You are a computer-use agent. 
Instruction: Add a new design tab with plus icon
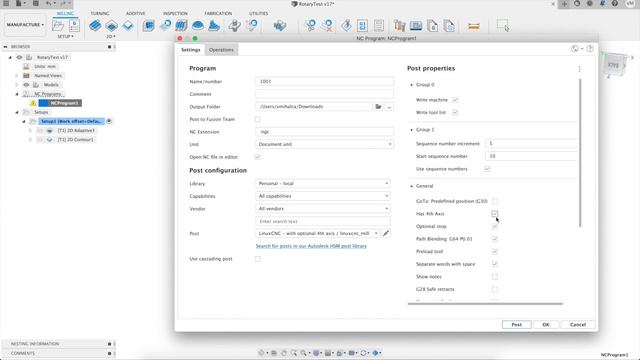(x=564, y=4)
